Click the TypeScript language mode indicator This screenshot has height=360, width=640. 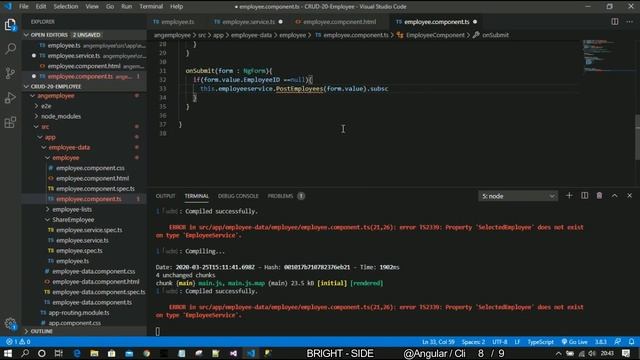click(x=540, y=342)
